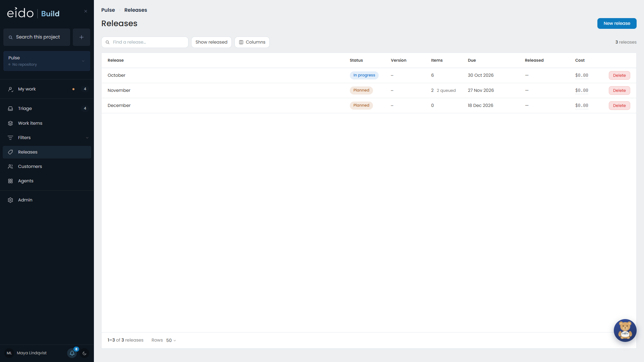Click the Agents grid icon

click(x=10, y=181)
